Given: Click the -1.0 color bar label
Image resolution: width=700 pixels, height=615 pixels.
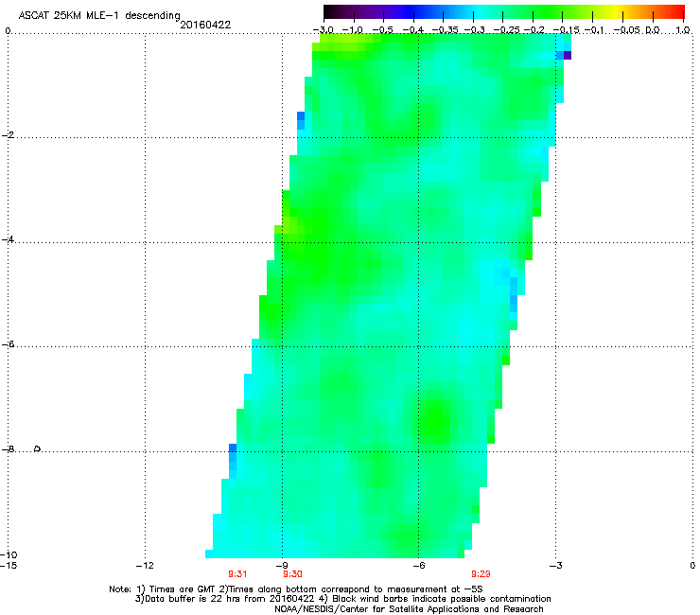Looking at the screenshot, I should coord(352,30).
